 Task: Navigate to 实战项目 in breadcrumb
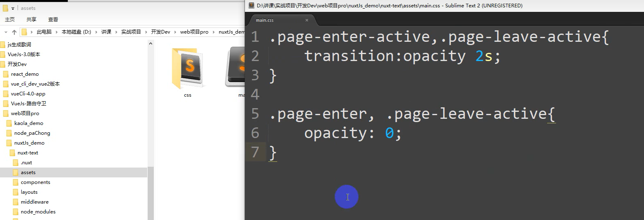click(x=131, y=32)
